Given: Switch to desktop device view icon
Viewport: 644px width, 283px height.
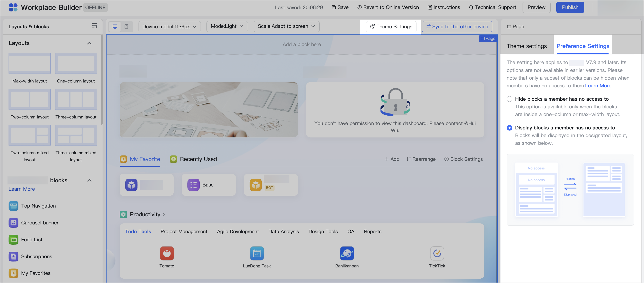Looking at the screenshot, I should (115, 27).
